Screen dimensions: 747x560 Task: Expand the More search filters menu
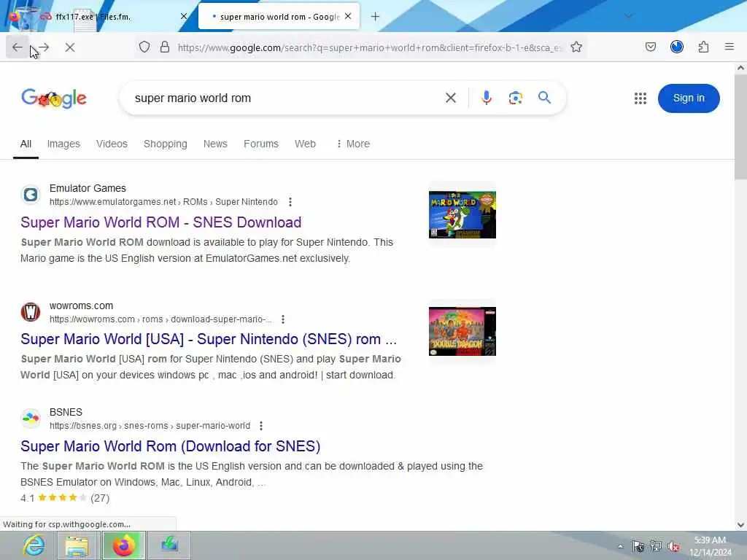[x=353, y=144]
